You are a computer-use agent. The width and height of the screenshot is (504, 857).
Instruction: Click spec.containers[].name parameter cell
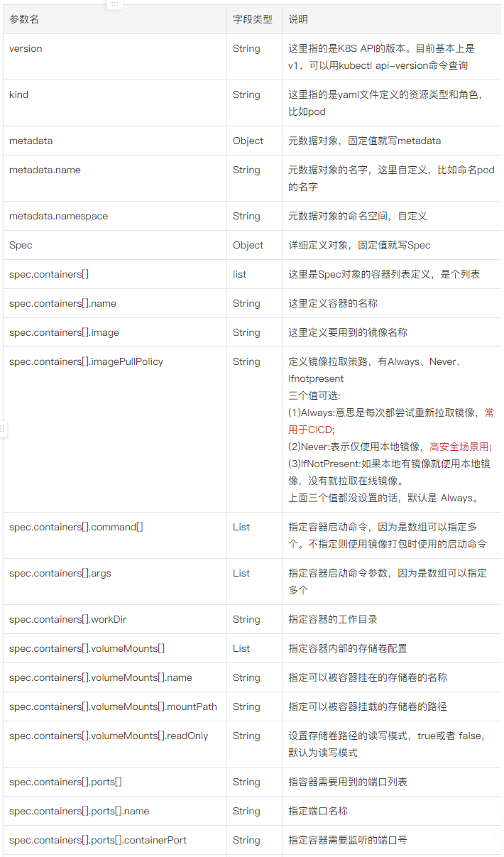115,303
